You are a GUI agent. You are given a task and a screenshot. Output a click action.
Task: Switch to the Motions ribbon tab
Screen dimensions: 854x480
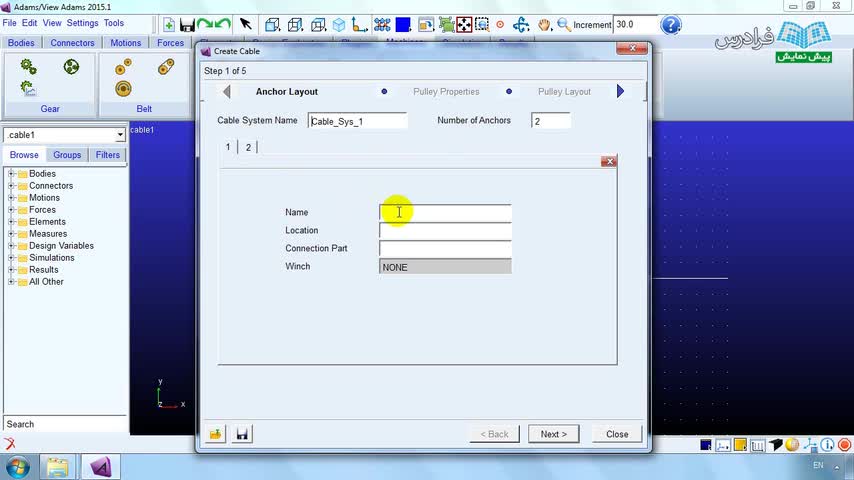(125, 42)
